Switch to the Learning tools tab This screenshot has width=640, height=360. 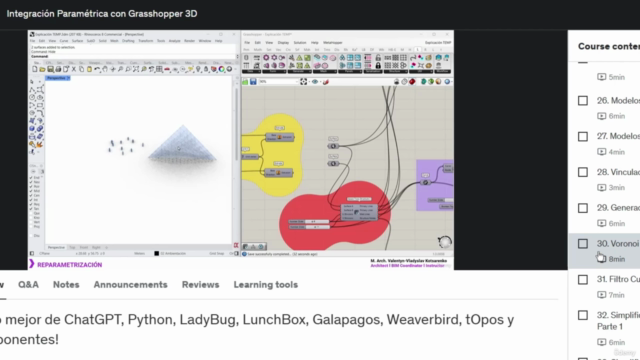point(266,284)
